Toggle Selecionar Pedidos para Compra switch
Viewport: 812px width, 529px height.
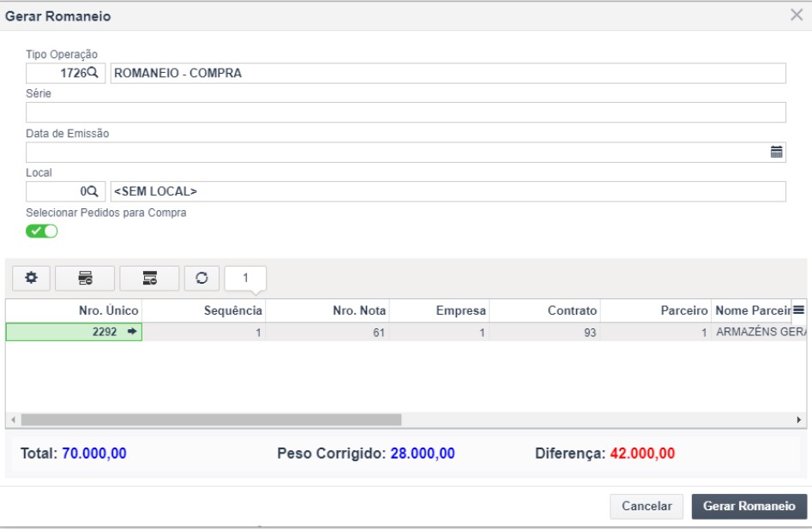[x=41, y=231]
